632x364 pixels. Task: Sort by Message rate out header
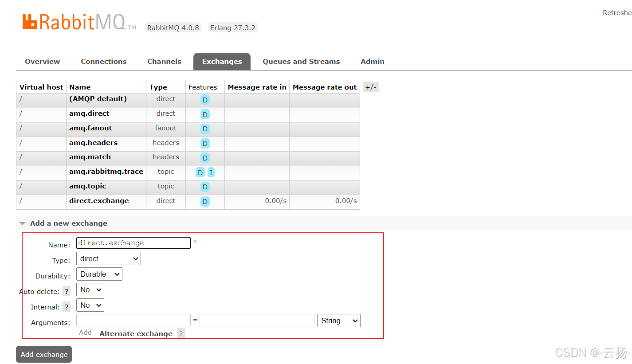pos(325,87)
